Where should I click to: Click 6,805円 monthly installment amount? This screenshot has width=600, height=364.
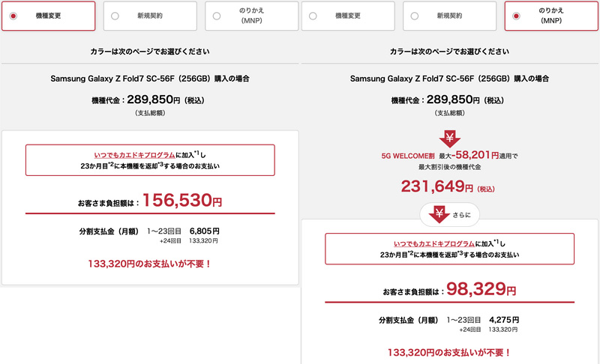pyautogui.click(x=205, y=231)
